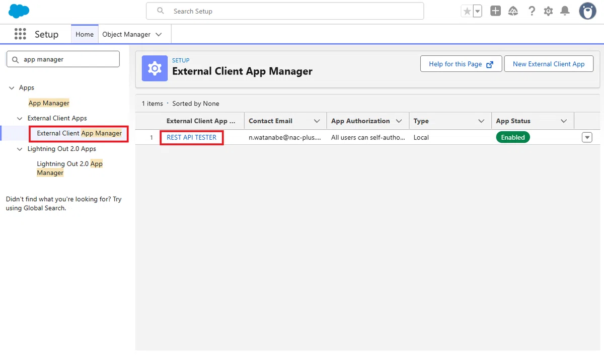Click the Search Setup field
Viewport: 604px width, 364px height.
tap(285, 11)
